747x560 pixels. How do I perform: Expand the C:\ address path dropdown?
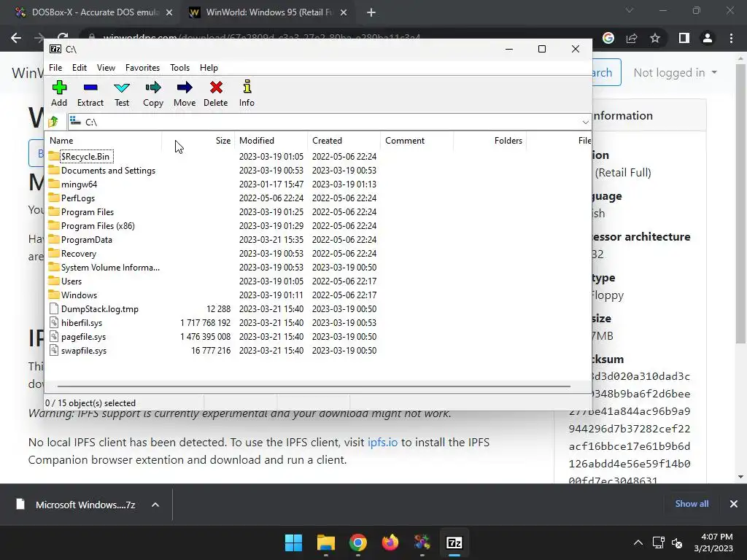(585, 122)
